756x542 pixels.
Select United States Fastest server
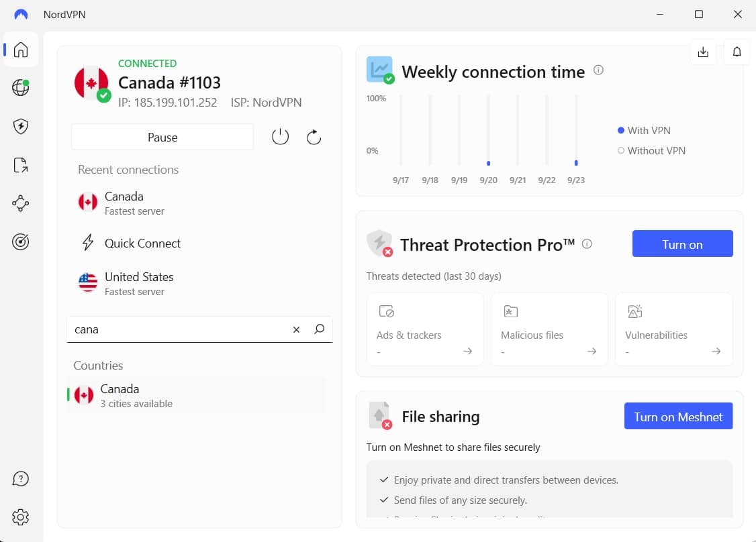tap(199, 283)
